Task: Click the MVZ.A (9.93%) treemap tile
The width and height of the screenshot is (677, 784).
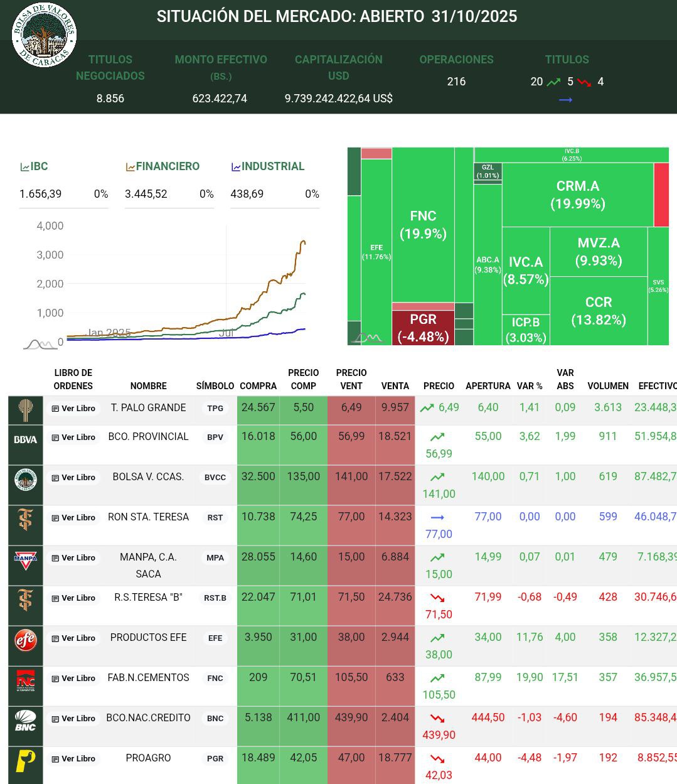Action: point(599,252)
